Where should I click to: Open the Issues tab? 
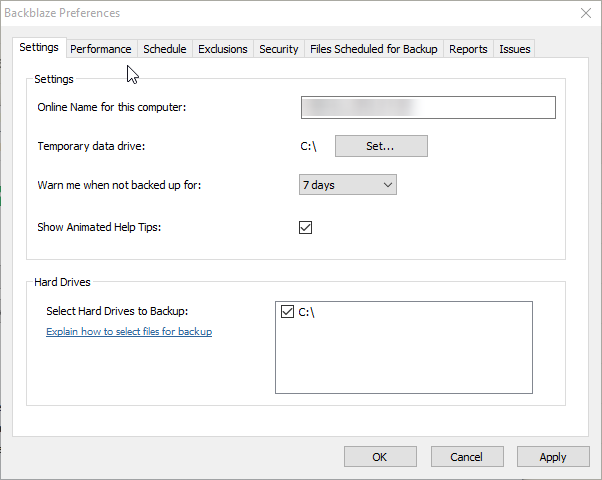tap(514, 49)
